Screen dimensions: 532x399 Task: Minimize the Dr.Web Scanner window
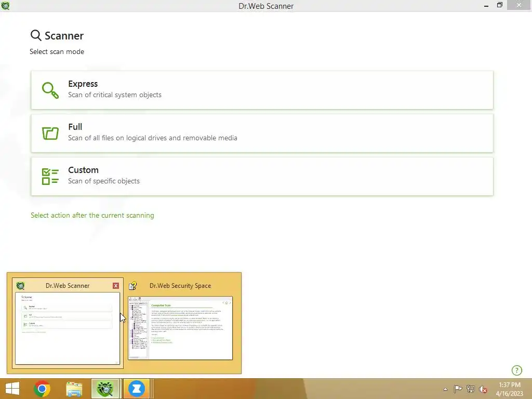click(486, 5)
